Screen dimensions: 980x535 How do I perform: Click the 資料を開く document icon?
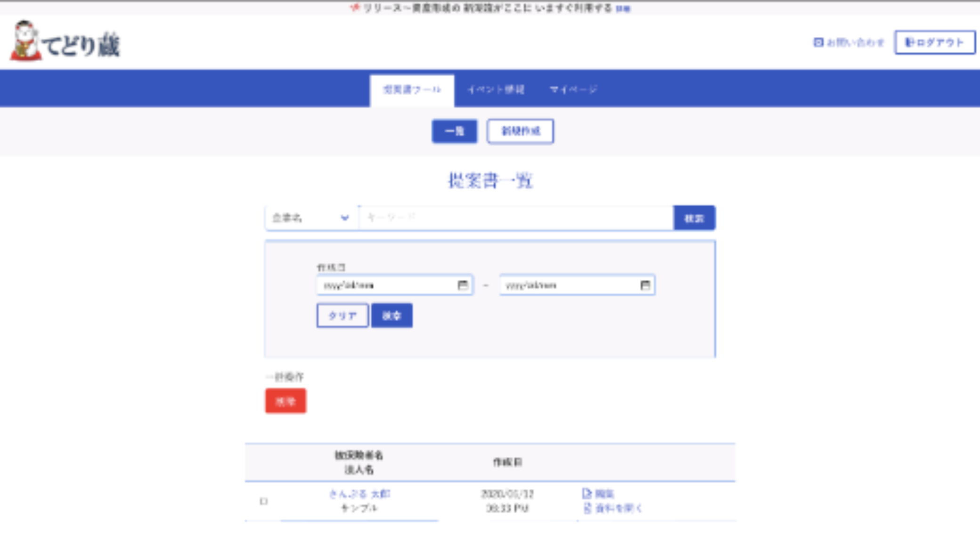pos(587,508)
